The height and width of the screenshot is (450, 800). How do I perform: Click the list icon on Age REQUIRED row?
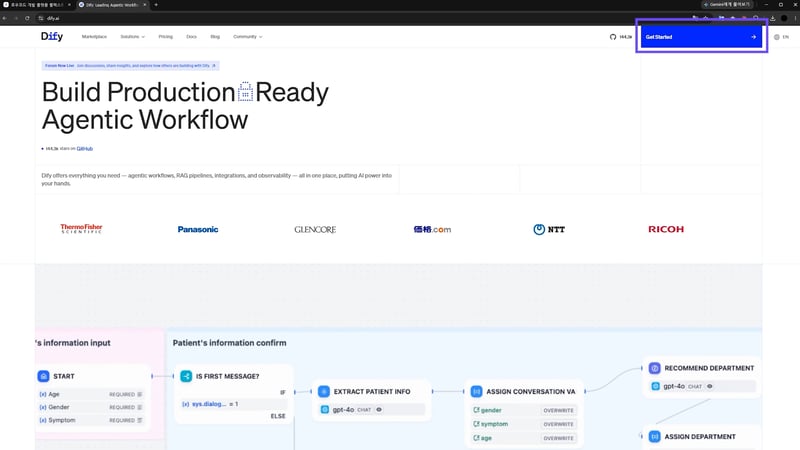click(140, 394)
